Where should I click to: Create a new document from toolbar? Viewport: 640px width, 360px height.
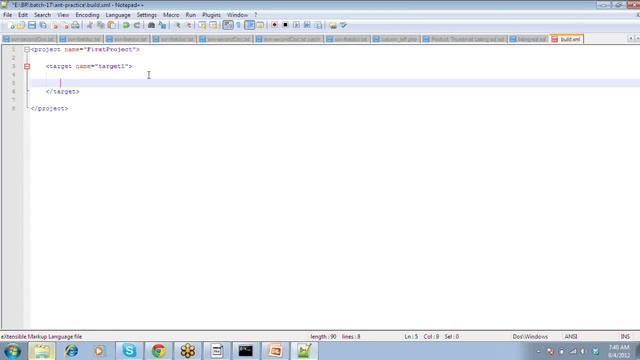point(11,25)
